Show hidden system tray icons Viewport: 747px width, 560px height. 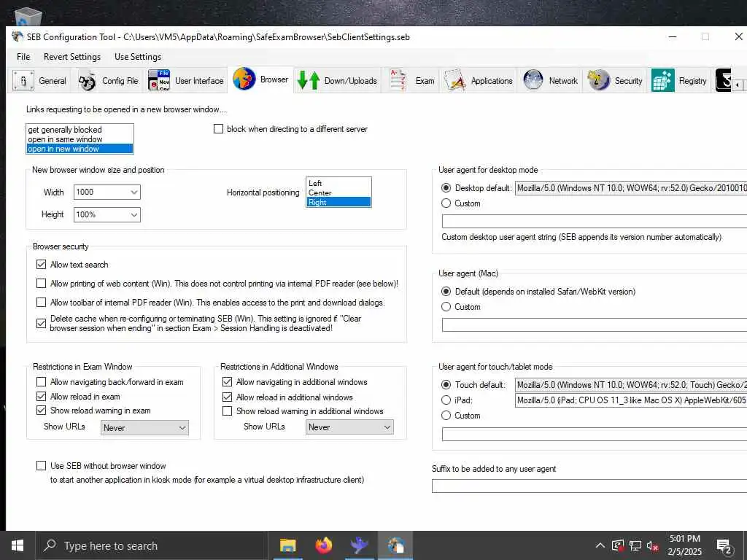(x=600, y=545)
